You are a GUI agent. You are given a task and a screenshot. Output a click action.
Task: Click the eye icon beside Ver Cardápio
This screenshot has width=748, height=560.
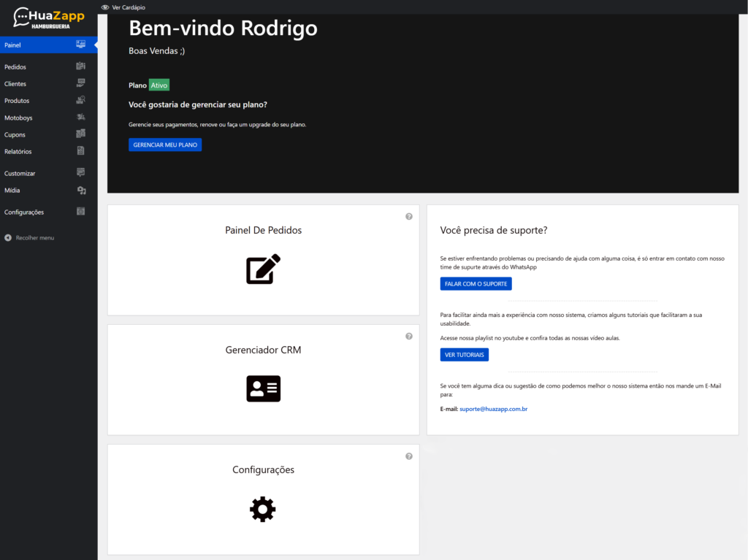(x=105, y=7)
